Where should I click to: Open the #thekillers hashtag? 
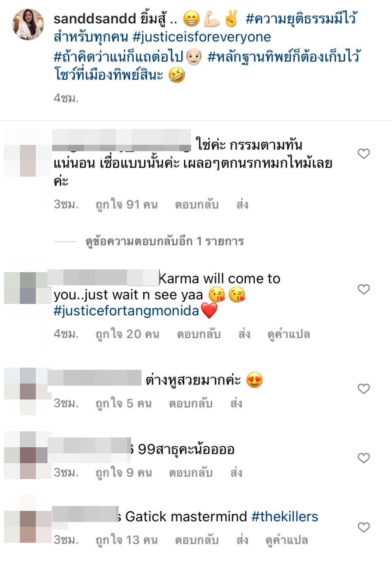[x=285, y=517]
